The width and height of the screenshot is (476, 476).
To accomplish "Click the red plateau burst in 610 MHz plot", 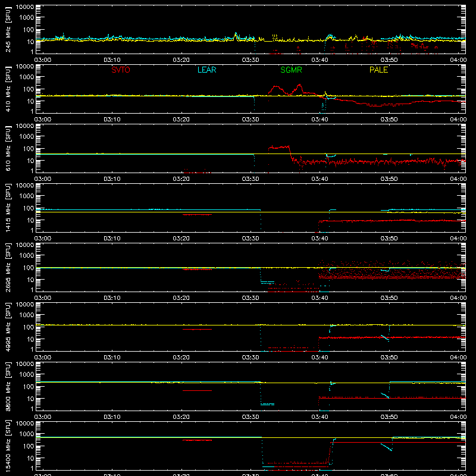I will pos(279,148).
